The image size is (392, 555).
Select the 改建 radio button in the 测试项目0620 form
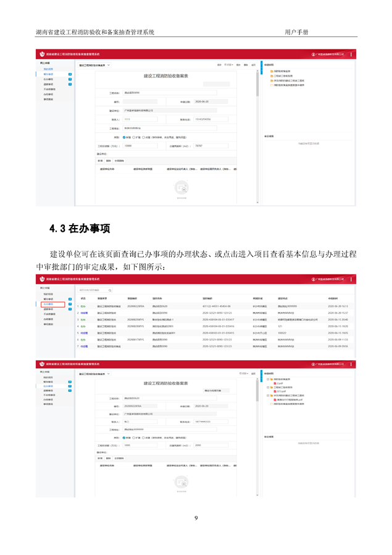144,436
